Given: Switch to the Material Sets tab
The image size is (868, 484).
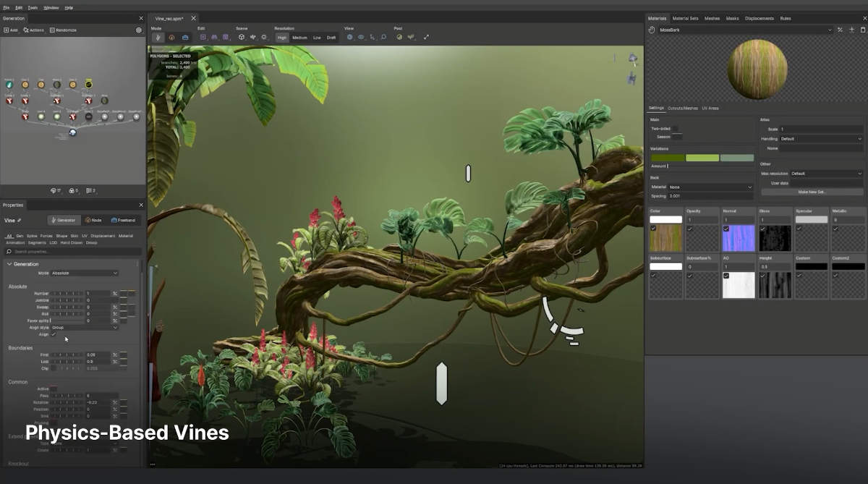Looking at the screenshot, I should [685, 18].
